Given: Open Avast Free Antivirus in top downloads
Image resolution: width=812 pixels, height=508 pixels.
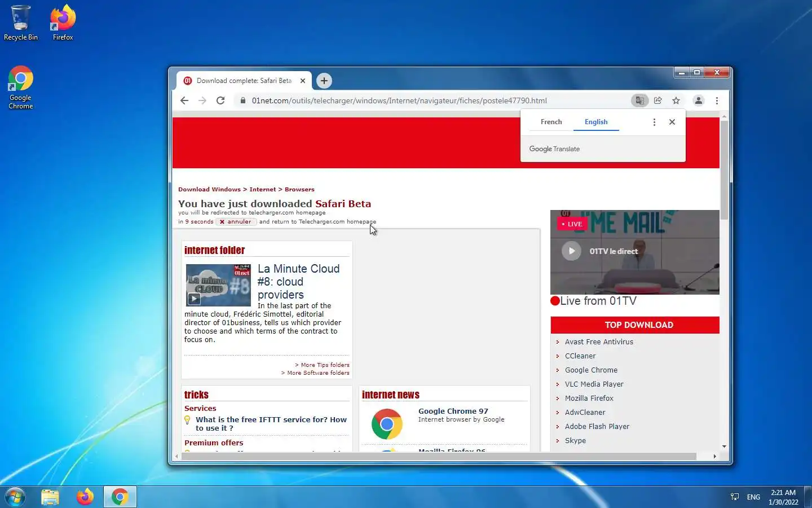Looking at the screenshot, I should coord(599,342).
